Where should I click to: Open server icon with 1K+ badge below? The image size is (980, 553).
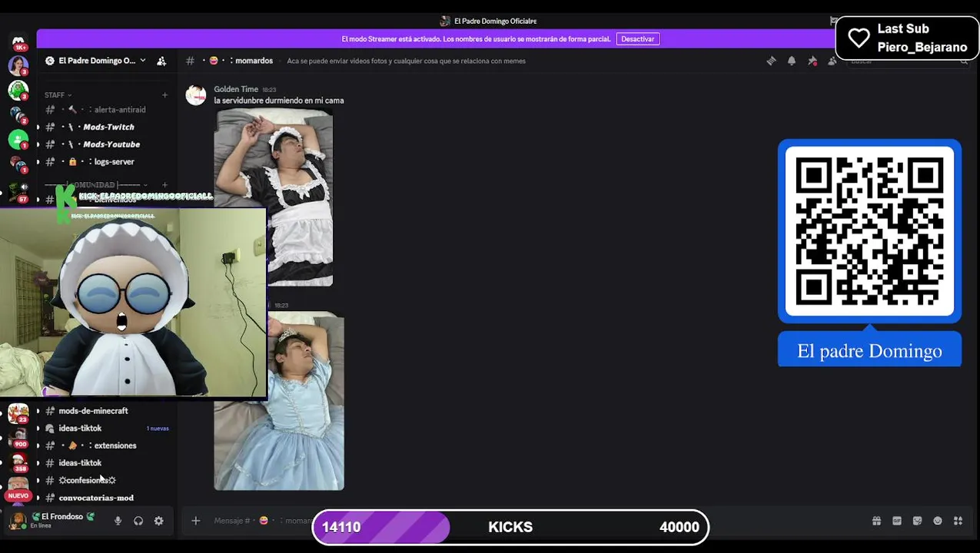tap(18, 41)
